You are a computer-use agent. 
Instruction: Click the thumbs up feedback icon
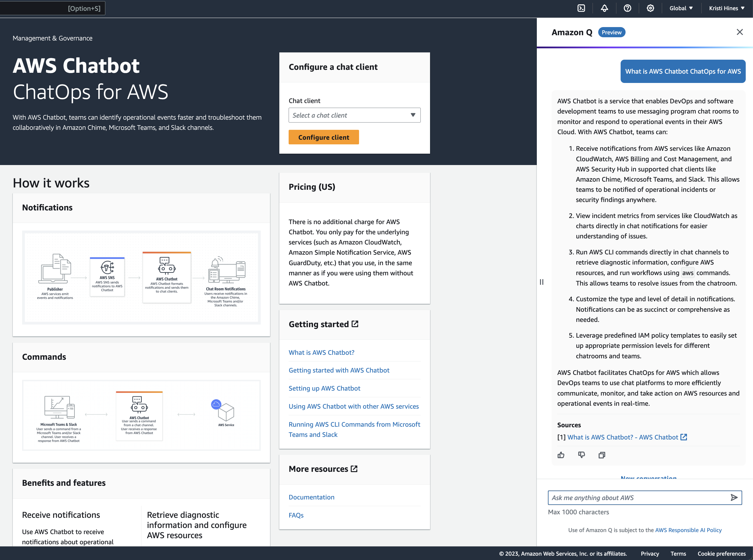(x=561, y=455)
